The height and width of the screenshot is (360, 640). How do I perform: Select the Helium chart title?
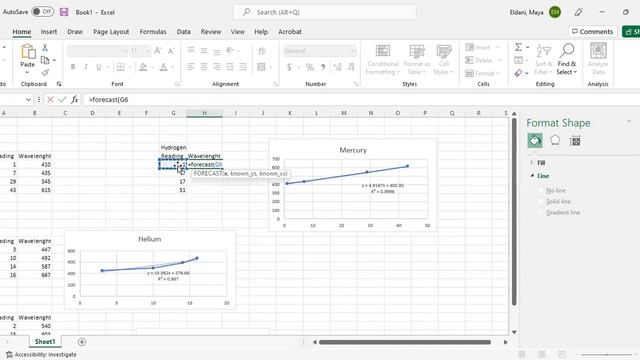149,239
